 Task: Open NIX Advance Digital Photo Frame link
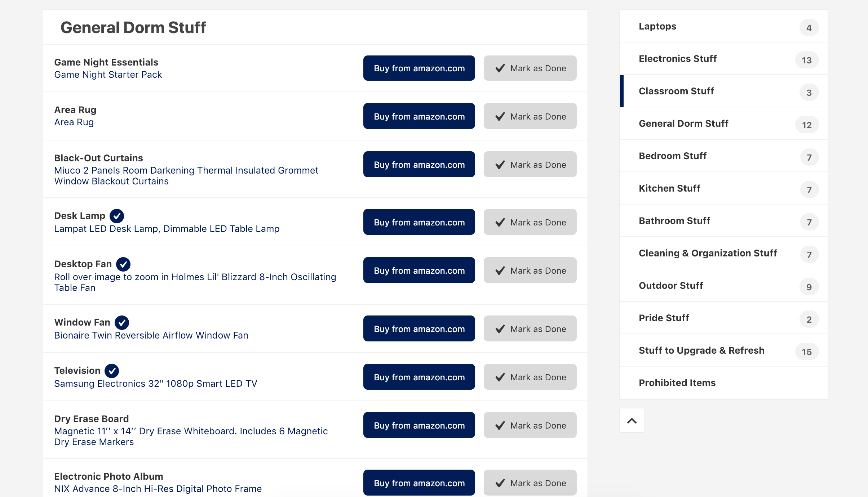(x=158, y=489)
